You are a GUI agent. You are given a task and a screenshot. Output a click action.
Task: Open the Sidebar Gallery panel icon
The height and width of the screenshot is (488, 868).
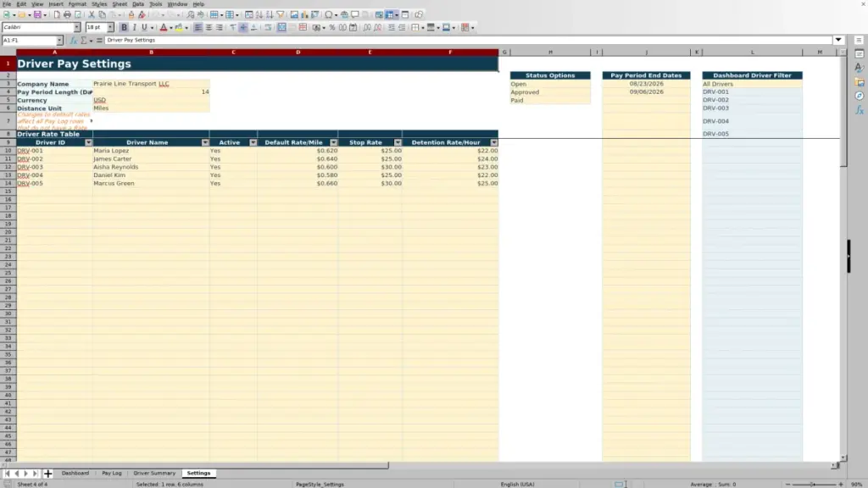[x=860, y=82]
